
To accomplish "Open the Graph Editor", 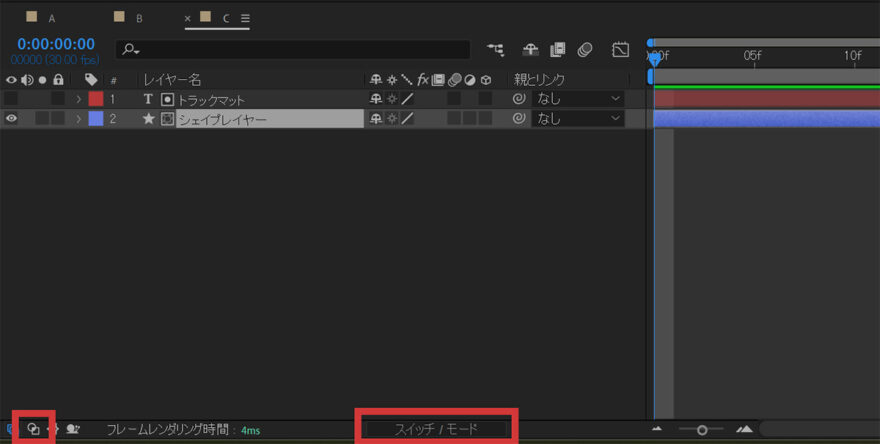I will [620, 50].
